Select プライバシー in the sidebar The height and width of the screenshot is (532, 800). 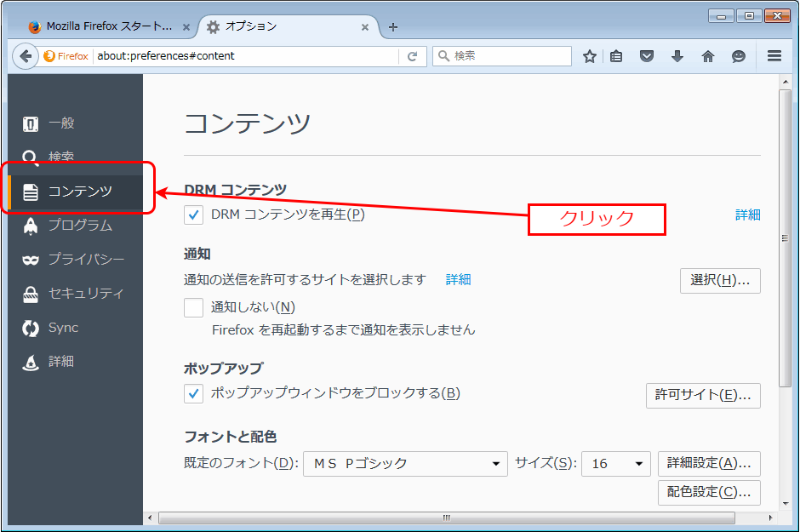75,259
